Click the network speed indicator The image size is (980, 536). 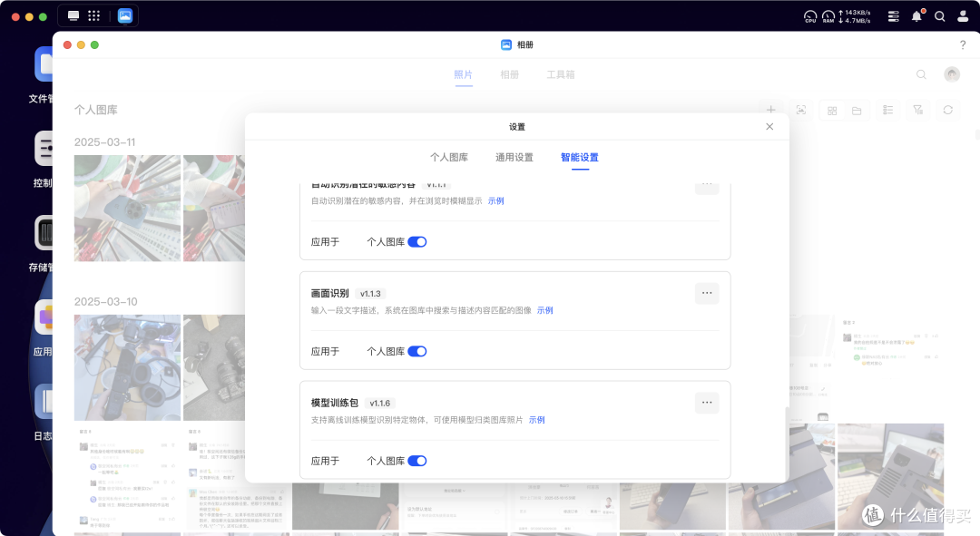point(855,16)
